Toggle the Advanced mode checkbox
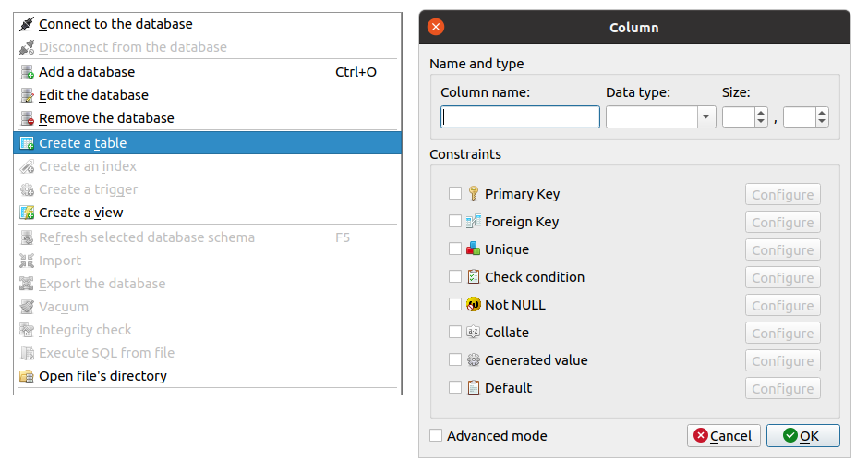The height and width of the screenshot is (474, 868). [x=436, y=436]
